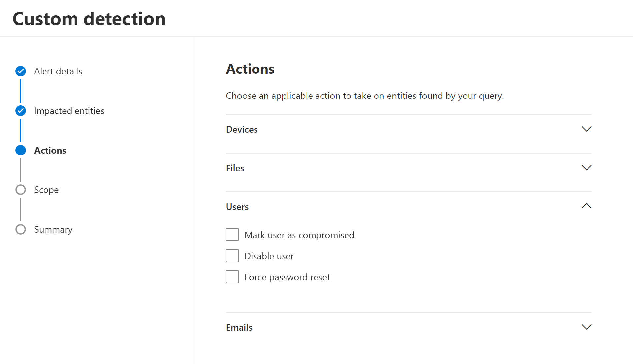Collapse the Users section chevron
The width and height of the screenshot is (633, 364).
[587, 206]
